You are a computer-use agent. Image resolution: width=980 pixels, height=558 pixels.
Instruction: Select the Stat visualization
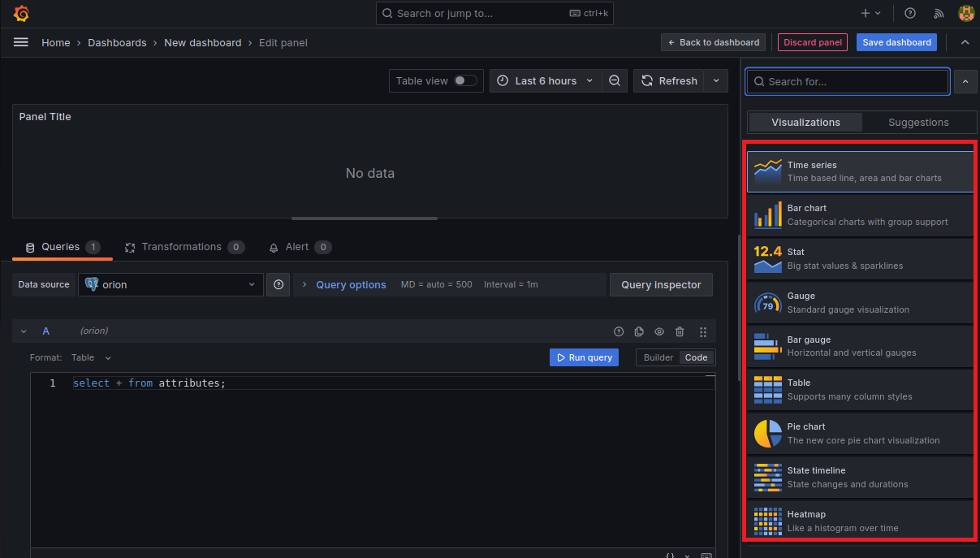pos(860,259)
